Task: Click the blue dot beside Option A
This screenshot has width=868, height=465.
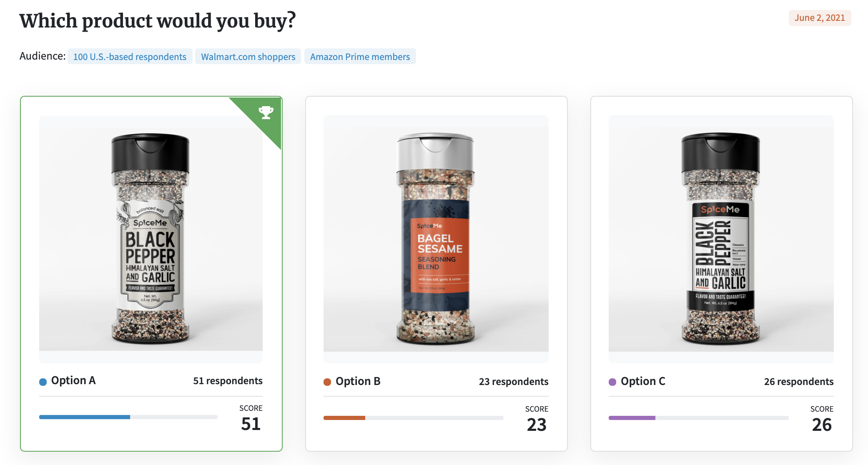Action: point(43,382)
